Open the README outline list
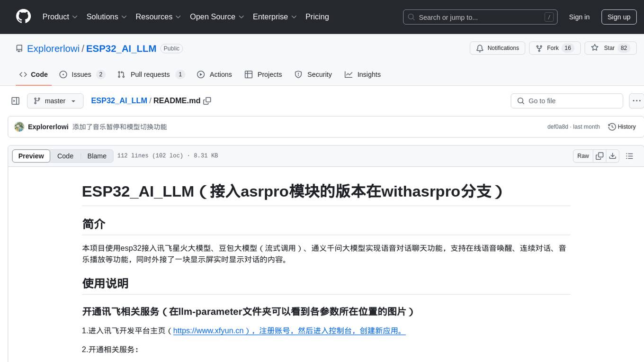Screen dimensions: 644x362 click(629, 156)
